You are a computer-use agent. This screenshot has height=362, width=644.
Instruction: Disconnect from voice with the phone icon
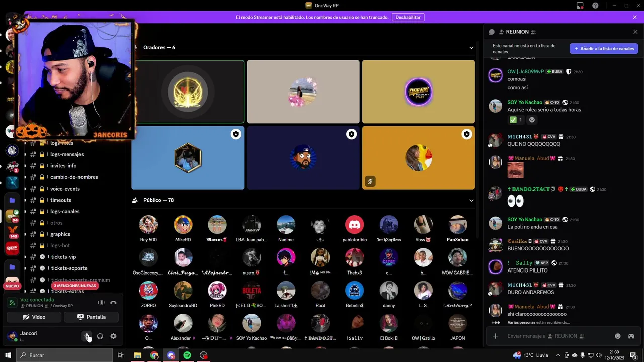pyautogui.click(x=113, y=303)
